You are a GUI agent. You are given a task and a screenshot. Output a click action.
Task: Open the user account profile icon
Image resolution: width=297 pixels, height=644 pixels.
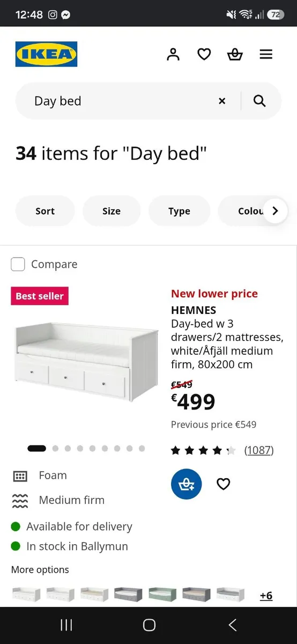173,54
